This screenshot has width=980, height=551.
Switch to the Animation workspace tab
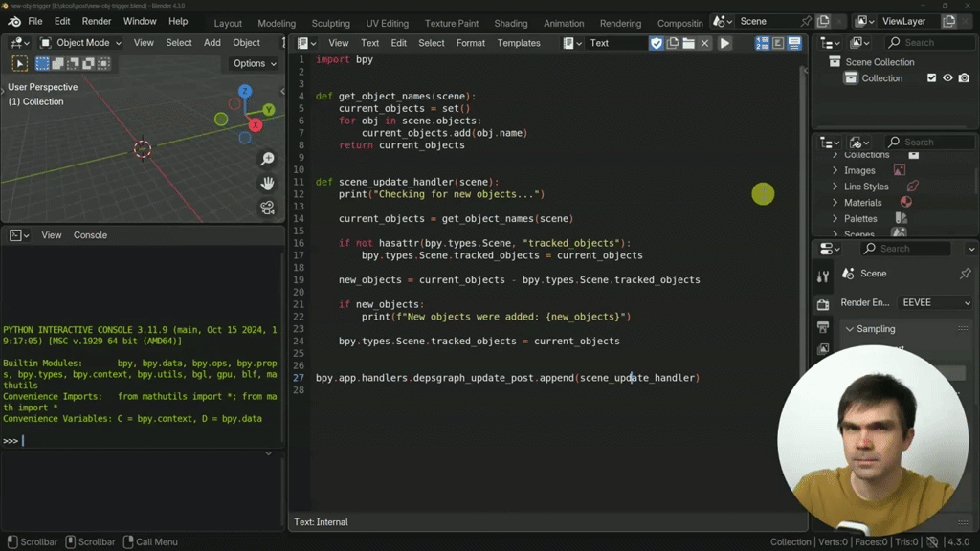click(x=564, y=22)
